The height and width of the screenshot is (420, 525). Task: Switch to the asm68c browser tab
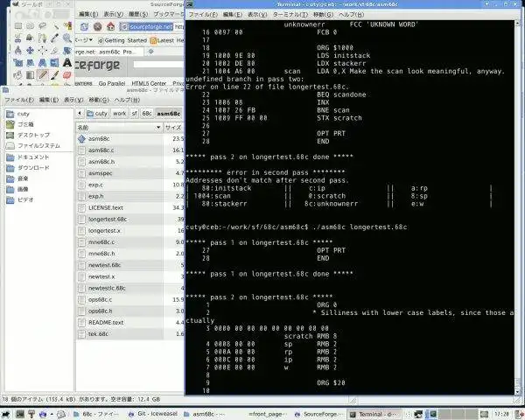pos(108,52)
